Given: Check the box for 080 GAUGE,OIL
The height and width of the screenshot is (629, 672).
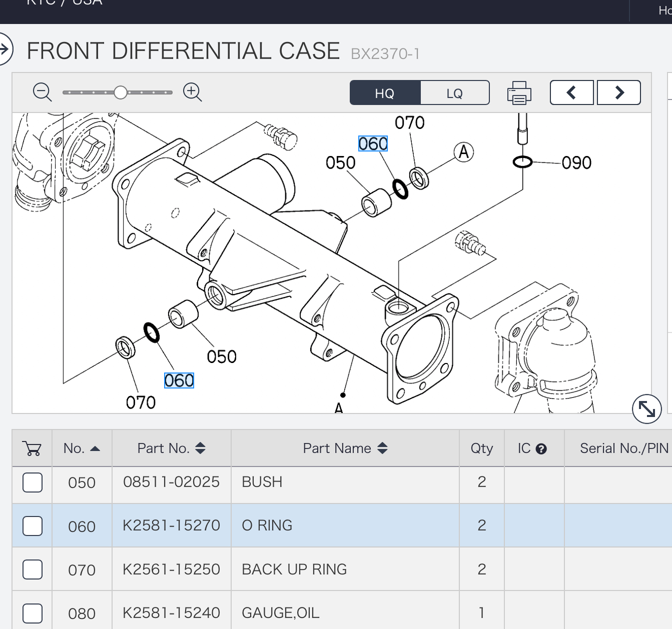Looking at the screenshot, I should tap(33, 613).
